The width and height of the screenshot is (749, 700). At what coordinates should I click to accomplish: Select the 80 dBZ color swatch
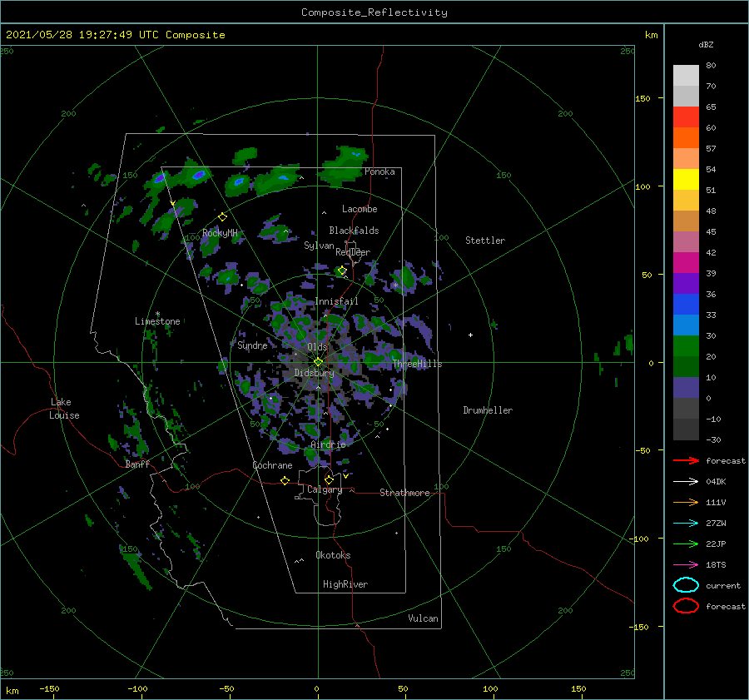686,75
